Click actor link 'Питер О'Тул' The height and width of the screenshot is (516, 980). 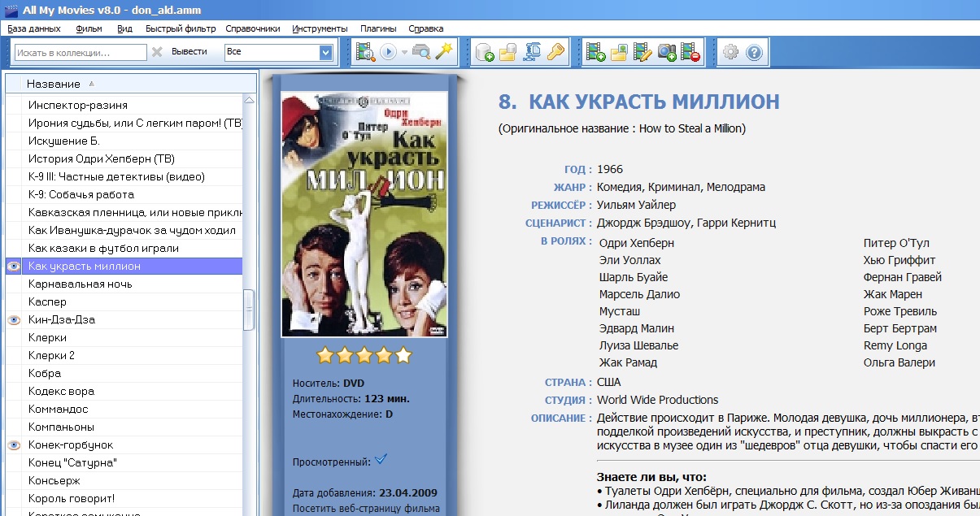click(896, 243)
